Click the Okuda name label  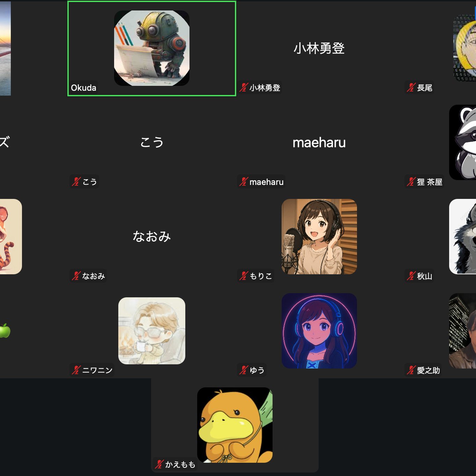coord(83,88)
